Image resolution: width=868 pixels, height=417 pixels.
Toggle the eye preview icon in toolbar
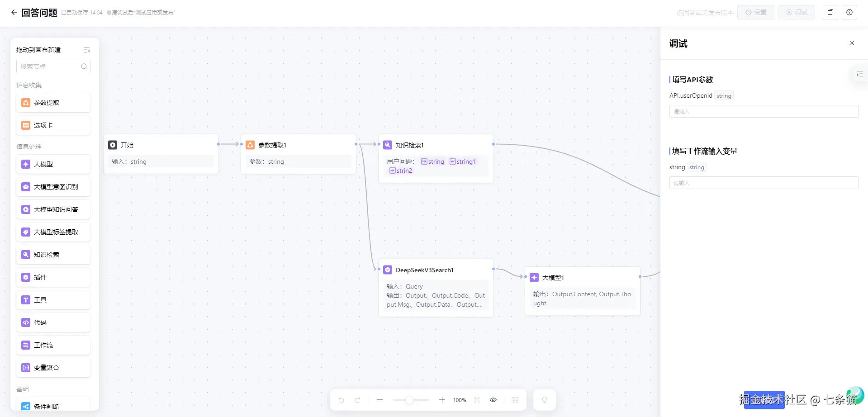[493, 400]
